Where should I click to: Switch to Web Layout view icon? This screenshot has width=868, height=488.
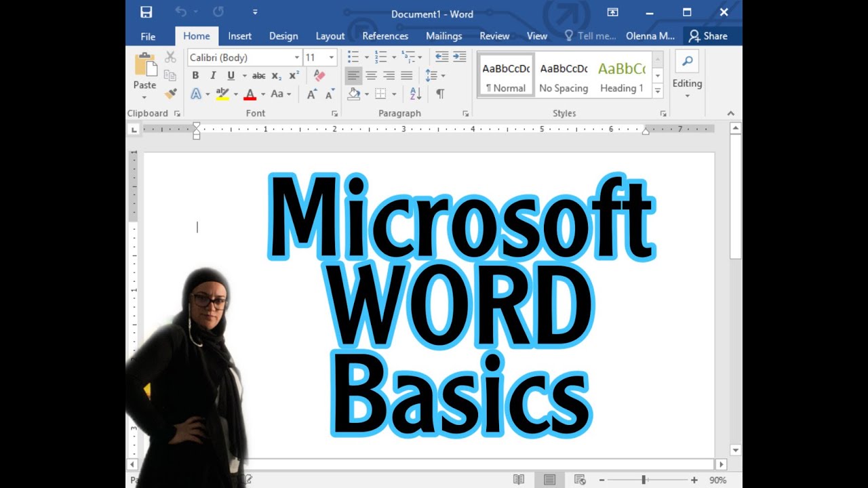(x=580, y=479)
